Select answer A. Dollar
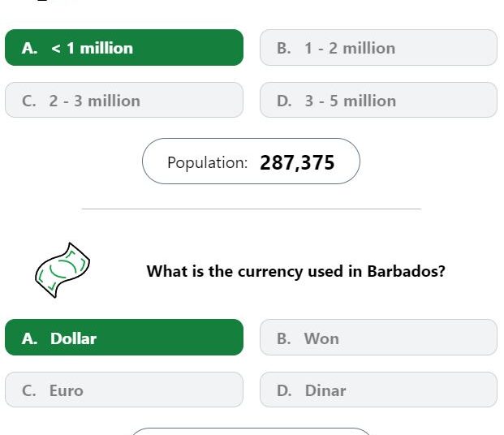This screenshot has height=435, width=504. pyautogui.click(x=124, y=338)
